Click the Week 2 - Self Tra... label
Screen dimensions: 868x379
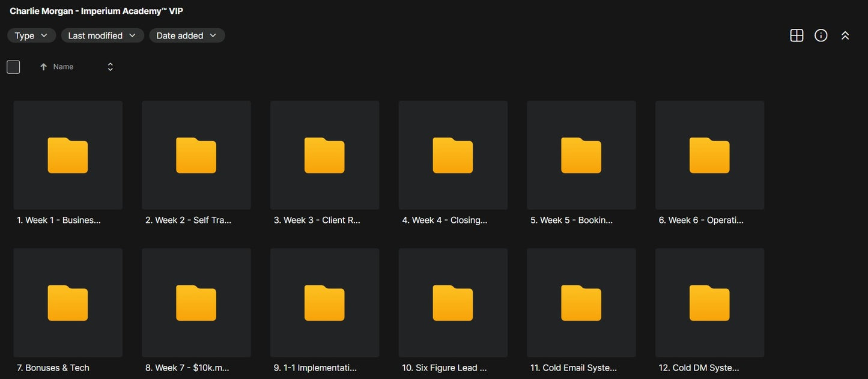[x=188, y=220]
